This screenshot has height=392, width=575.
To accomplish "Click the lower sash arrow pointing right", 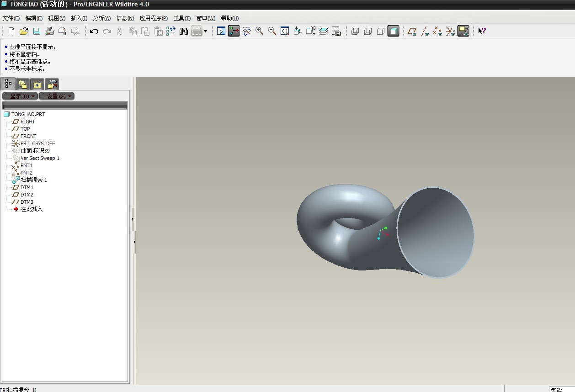I will 134,242.
